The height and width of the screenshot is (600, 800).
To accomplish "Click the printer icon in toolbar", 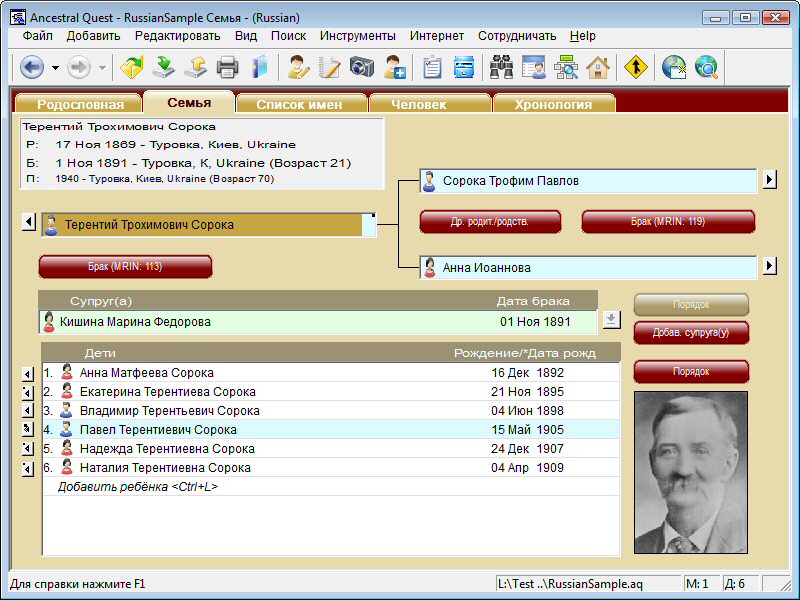I will coord(227,67).
